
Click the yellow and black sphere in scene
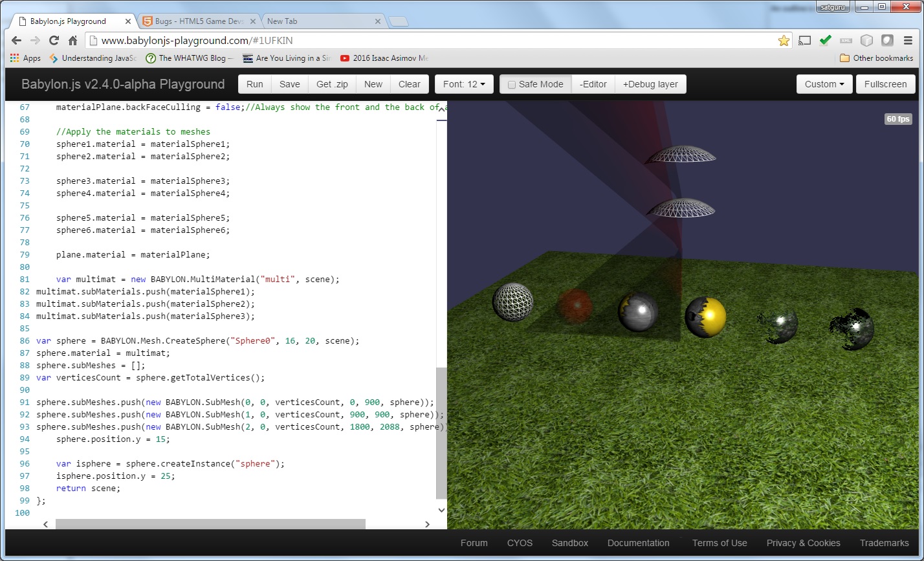coord(705,317)
